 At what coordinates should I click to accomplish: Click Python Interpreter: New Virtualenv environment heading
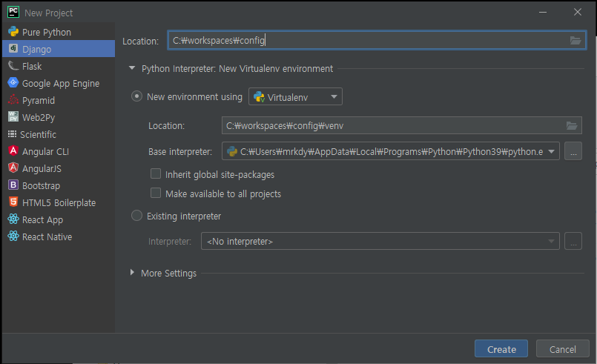click(x=237, y=68)
